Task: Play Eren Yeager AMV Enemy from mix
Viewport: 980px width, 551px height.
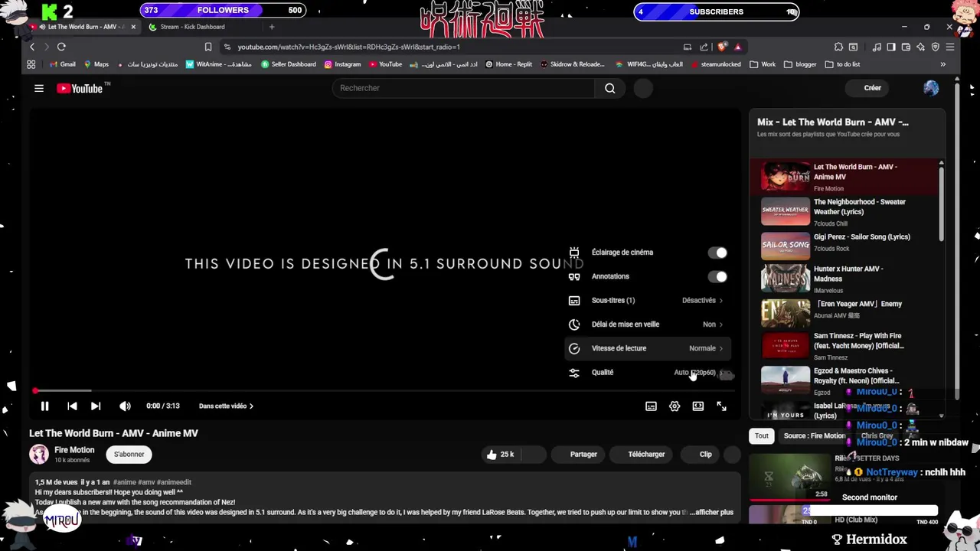Action: (844, 312)
